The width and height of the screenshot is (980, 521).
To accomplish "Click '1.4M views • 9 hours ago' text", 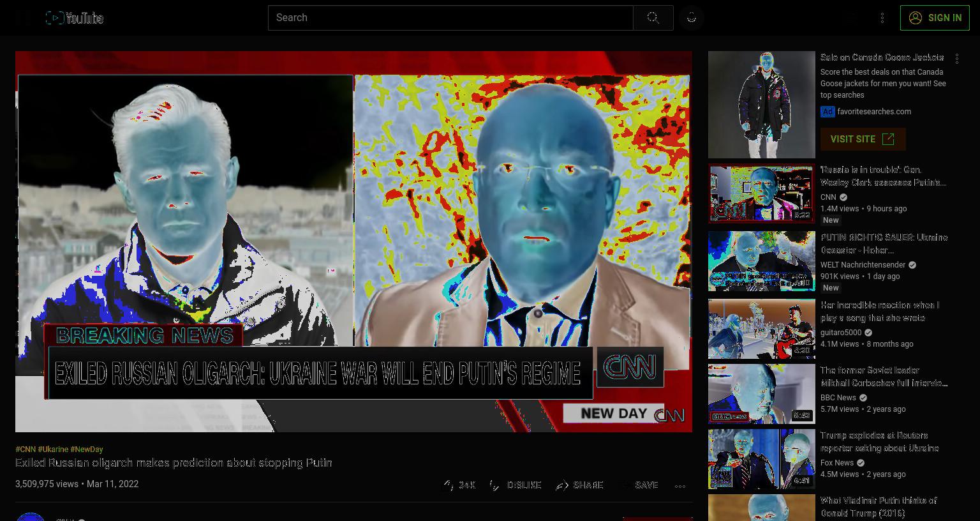I will [x=863, y=209].
